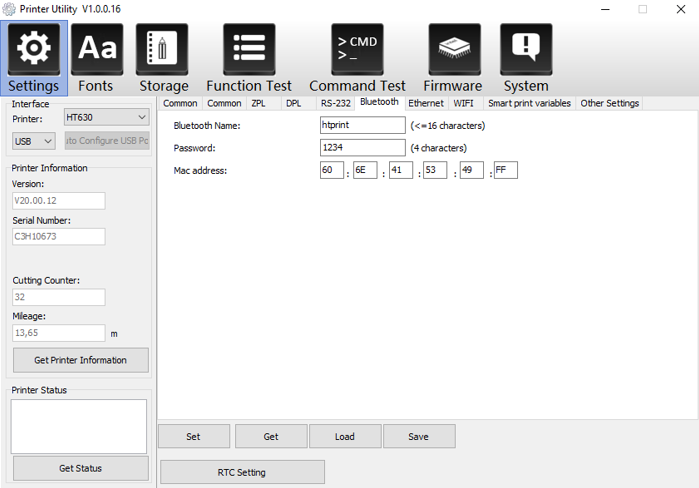
Task: Click the Bluetooth Name input field
Action: [x=362, y=126]
